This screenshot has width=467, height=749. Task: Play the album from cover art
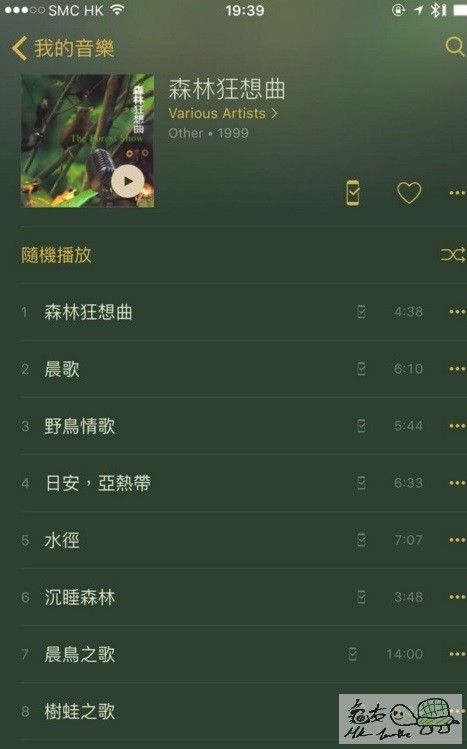[x=127, y=182]
